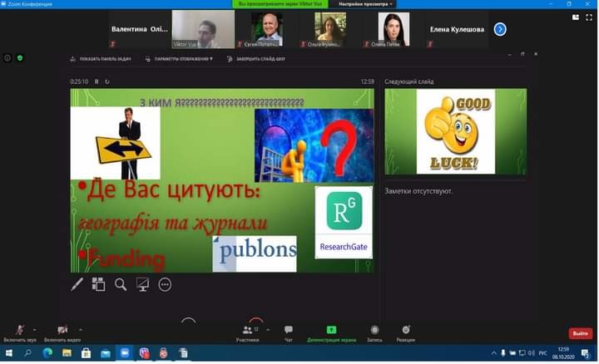The image size is (599, 364).
Task: Select the pen and laser pointer tool
Action: coord(77,285)
